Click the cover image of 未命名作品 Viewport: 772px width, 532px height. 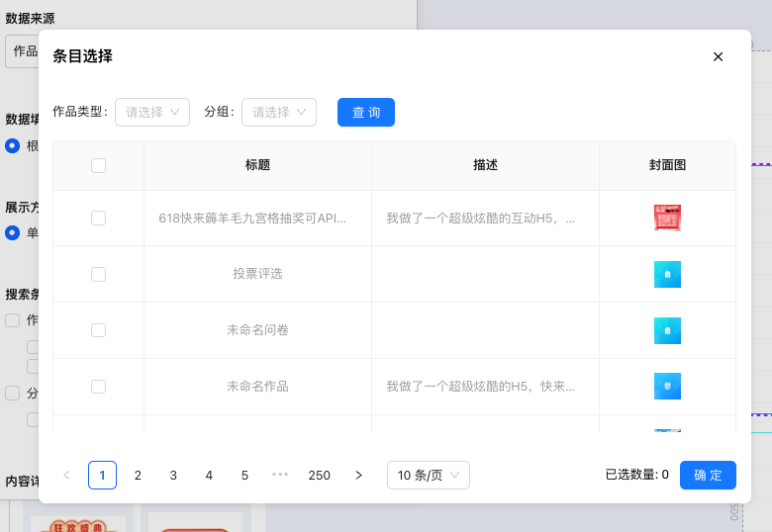667,386
